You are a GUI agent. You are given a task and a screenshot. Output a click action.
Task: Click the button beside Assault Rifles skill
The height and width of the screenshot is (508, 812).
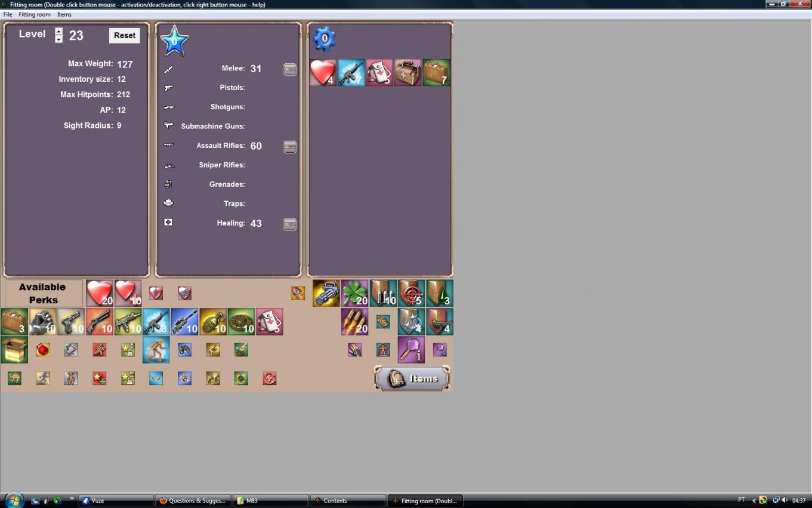289,147
